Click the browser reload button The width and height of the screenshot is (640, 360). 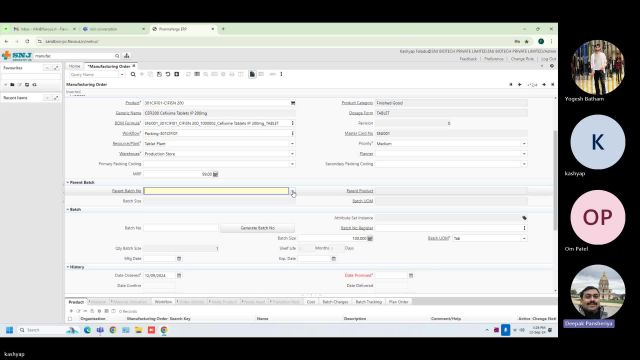pyautogui.click(x=27, y=41)
